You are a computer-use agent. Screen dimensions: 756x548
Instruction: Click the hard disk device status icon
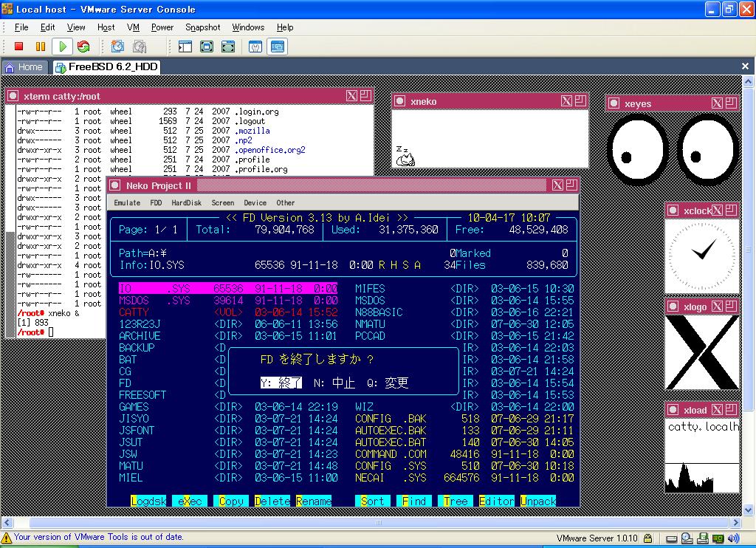click(672, 538)
